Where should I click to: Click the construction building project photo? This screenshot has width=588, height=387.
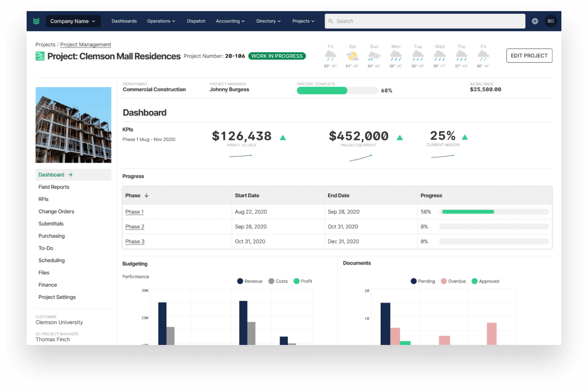pyautogui.click(x=73, y=125)
